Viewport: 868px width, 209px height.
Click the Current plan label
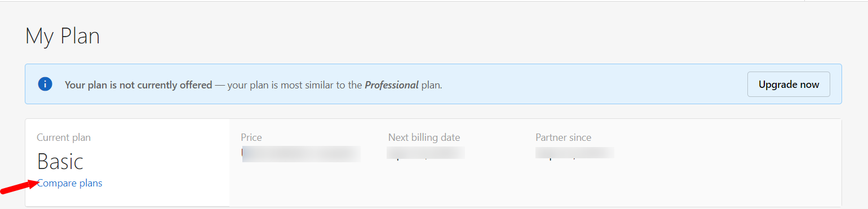(64, 137)
